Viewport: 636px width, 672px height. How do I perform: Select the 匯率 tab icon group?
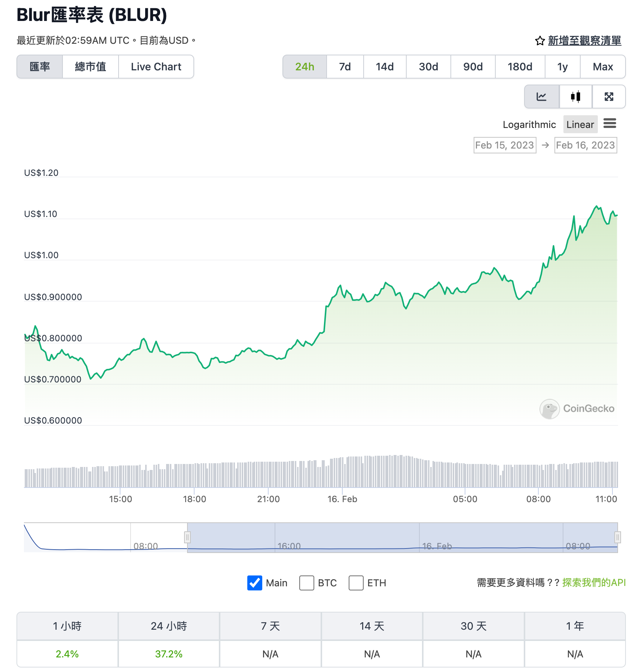pyautogui.click(x=40, y=67)
